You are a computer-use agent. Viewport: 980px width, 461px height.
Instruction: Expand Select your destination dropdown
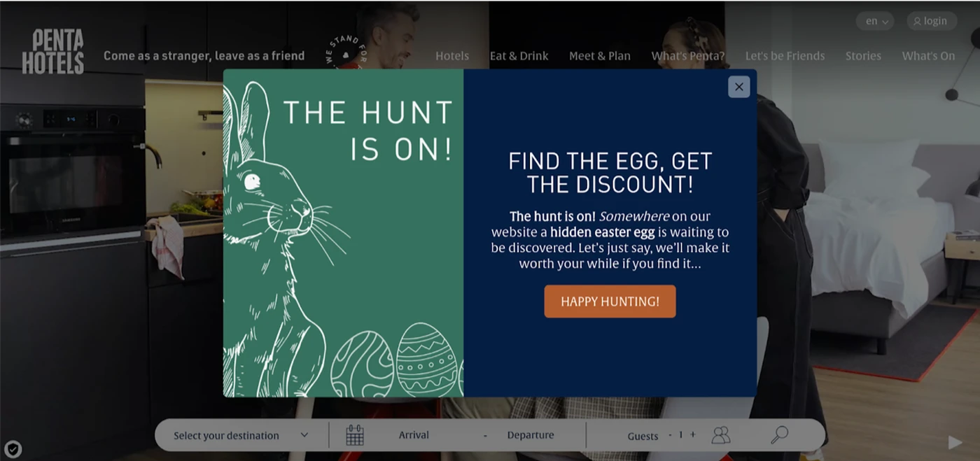tap(241, 435)
